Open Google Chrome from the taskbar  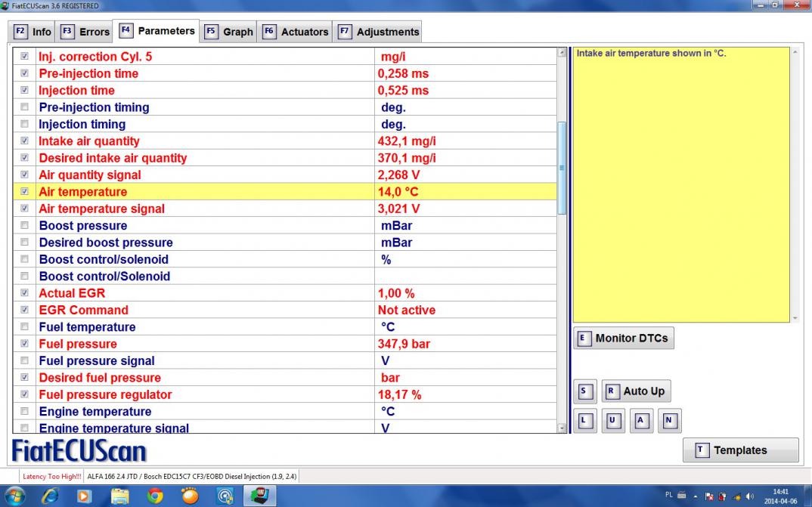pyautogui.click(x=155, y=496)
